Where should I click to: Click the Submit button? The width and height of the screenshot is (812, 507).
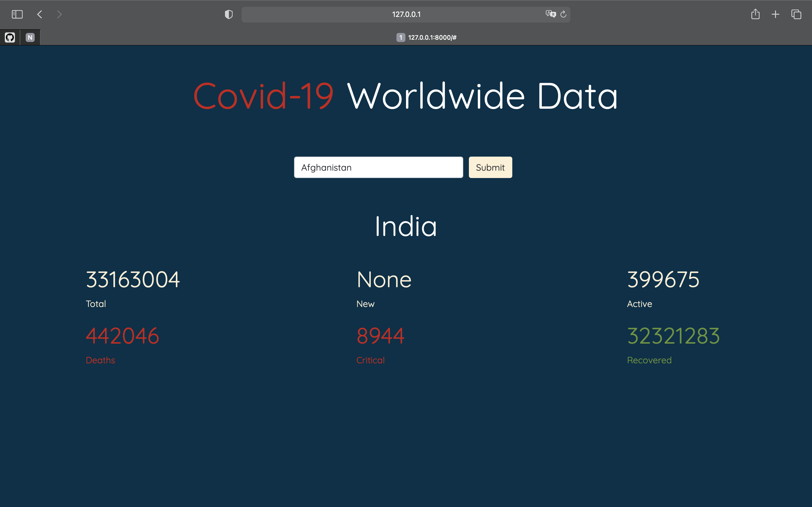point(490,167)
